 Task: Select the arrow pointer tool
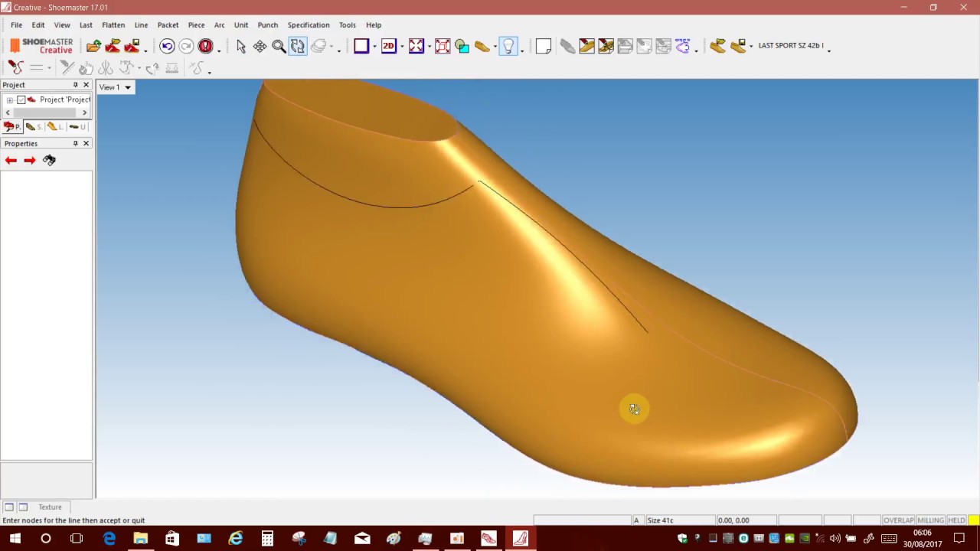[241, 46]
